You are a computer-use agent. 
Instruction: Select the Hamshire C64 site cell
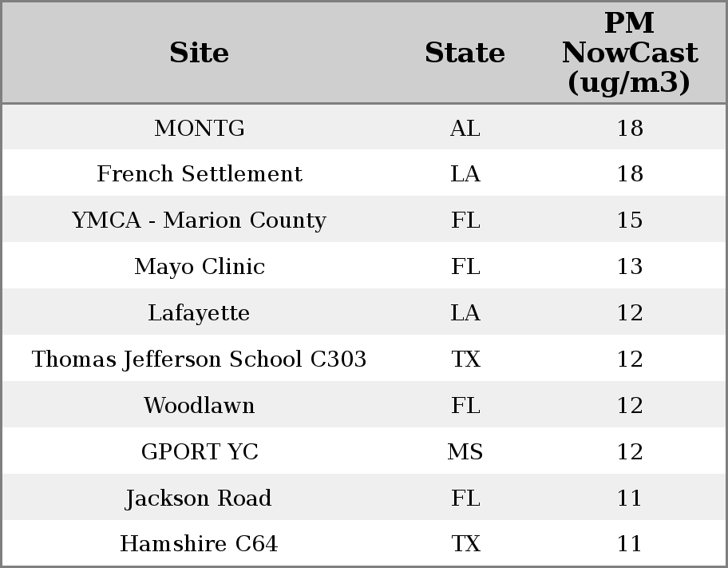click(199, 545)
